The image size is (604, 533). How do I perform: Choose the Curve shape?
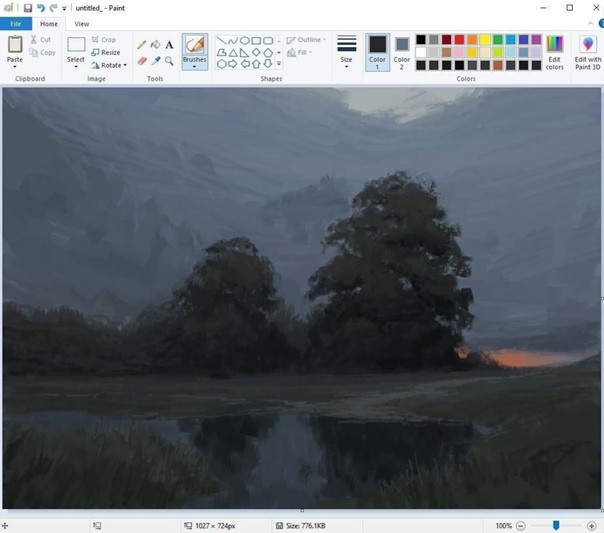coord(233,40)
